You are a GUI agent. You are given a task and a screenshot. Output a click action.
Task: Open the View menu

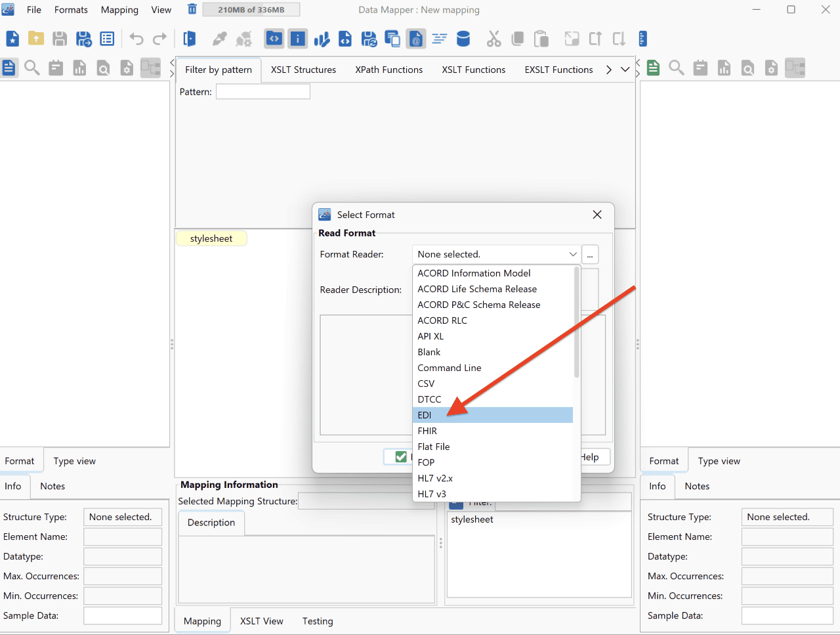161,10
